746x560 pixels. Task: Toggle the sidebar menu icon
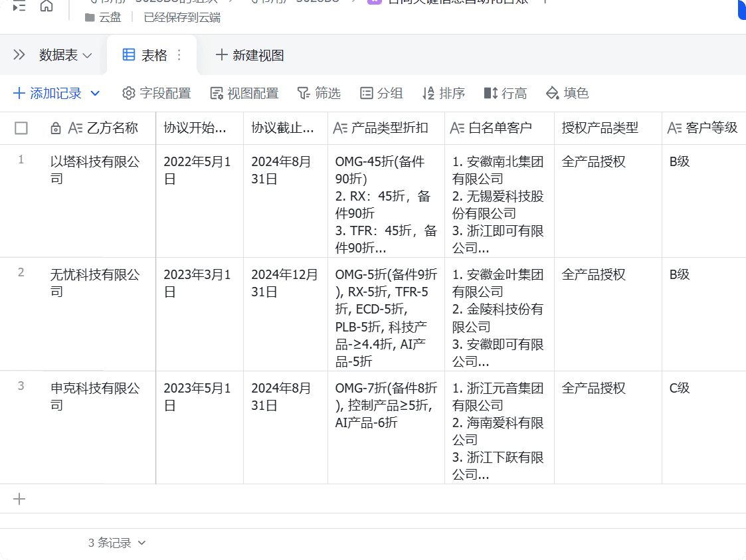click(19, 6)
